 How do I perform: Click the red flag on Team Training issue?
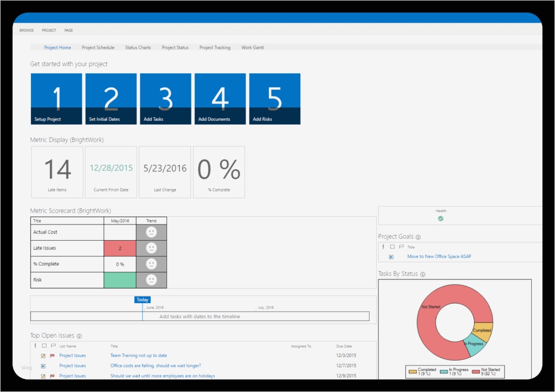pyautogui.click(x=53, y=356)
